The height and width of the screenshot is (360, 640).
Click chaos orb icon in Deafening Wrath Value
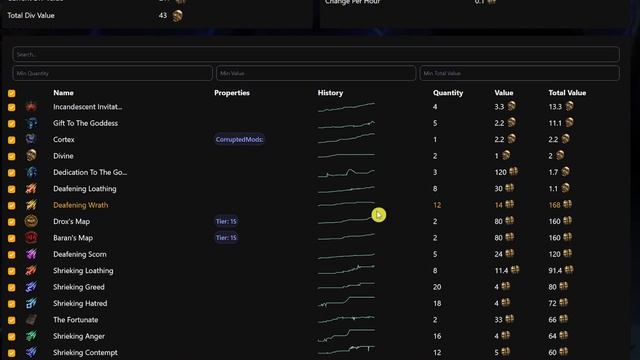pos(509,204)
